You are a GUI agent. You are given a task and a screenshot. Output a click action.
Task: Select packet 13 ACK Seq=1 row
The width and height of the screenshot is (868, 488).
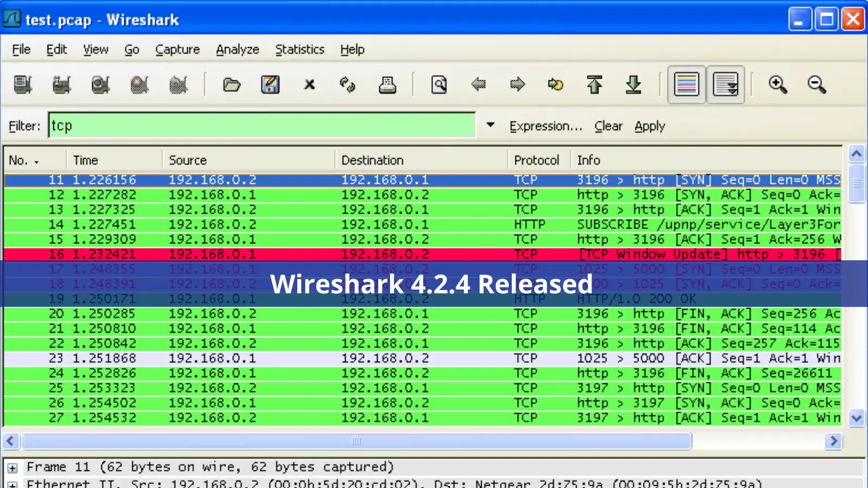423,210
